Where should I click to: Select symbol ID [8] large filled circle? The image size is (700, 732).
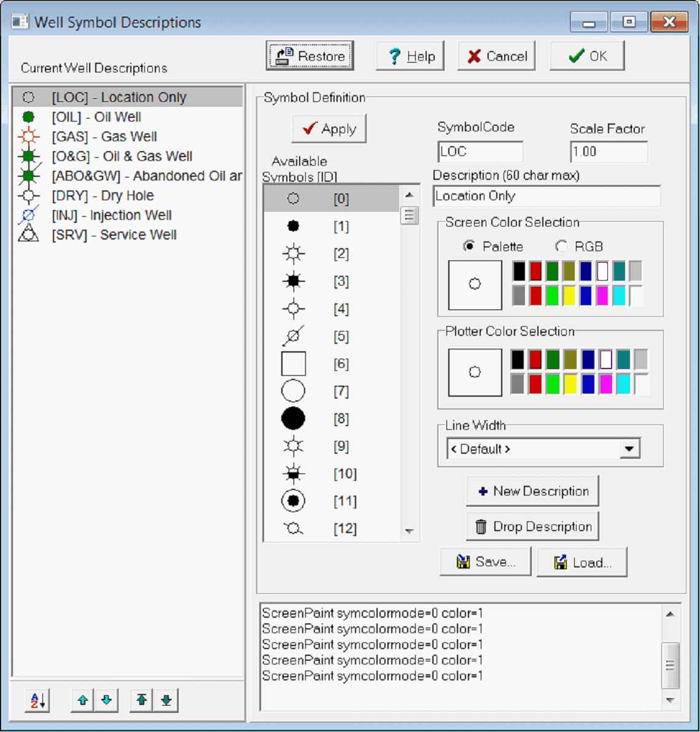click(332, 419)
